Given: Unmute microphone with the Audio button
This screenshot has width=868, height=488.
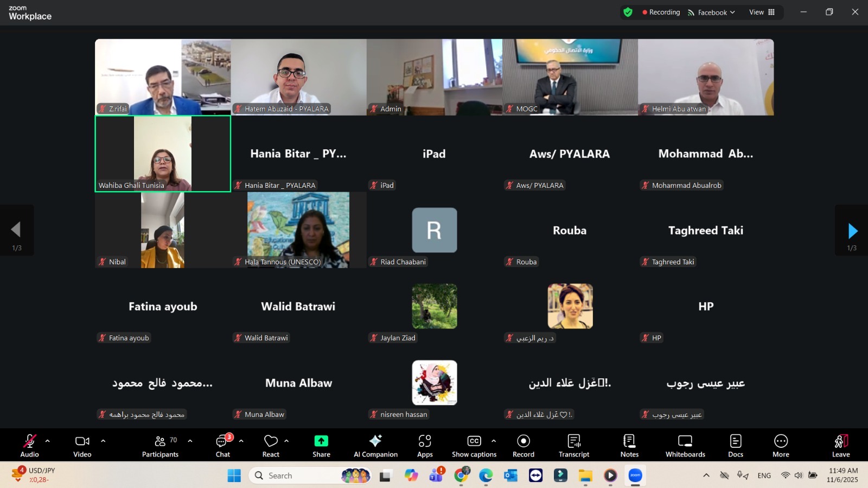Looking at the screenshot, I should pyautogui.click(x=29, y=445).
